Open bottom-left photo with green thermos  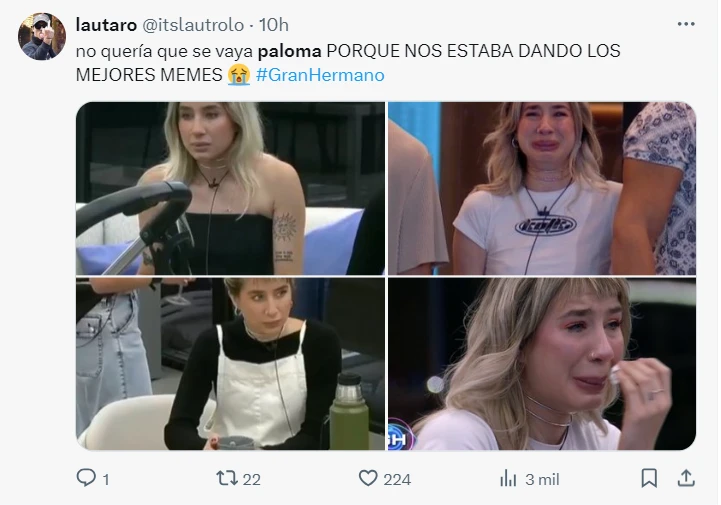pyautogui.click(x=230, y=364)
